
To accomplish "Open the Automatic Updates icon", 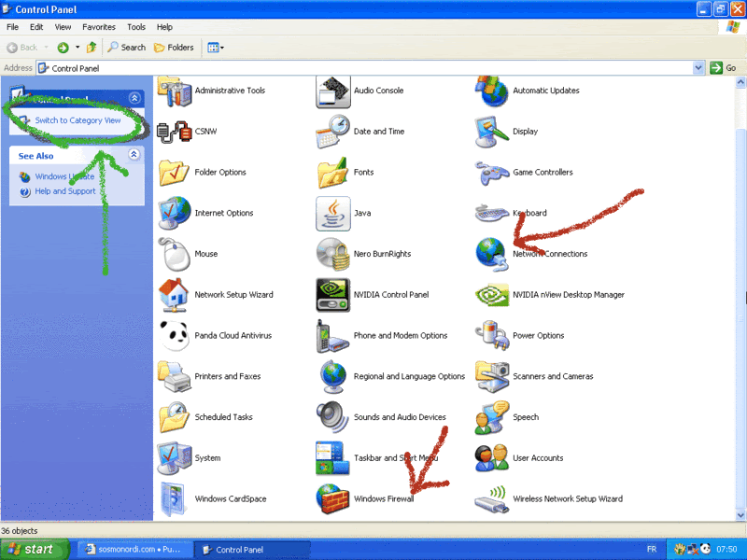I will [x=492, y=91].
